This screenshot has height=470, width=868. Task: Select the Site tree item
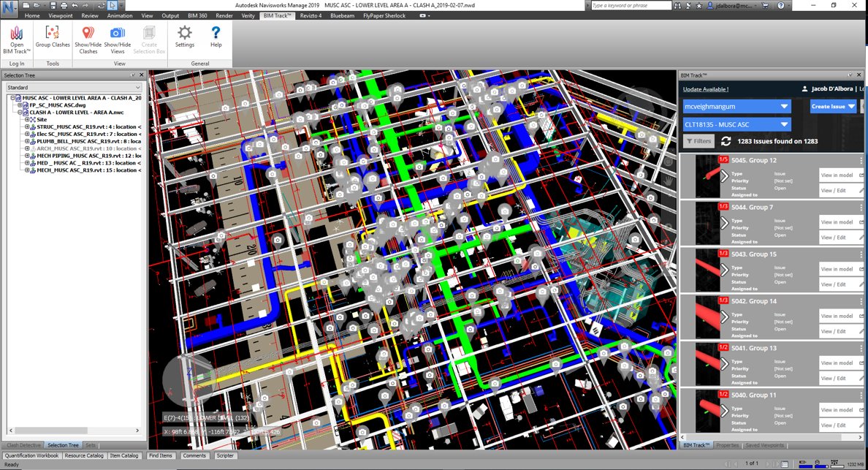pyautogui.click(x=42, y=120)
